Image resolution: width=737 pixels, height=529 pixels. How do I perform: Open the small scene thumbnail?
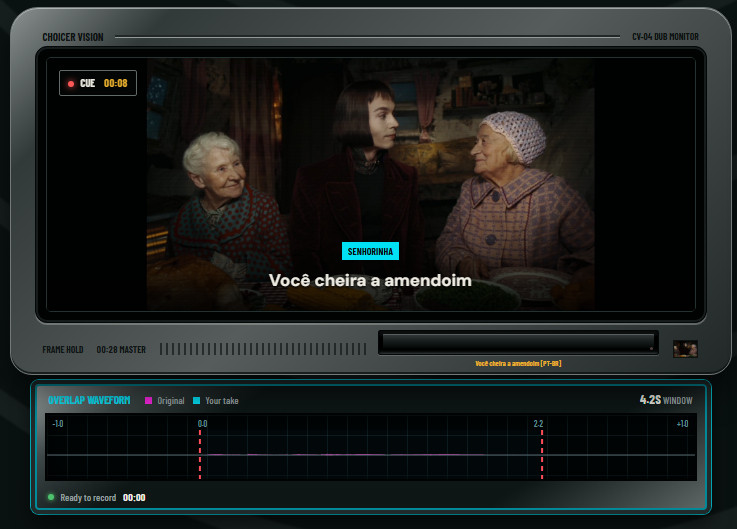[x=685, y=349]
